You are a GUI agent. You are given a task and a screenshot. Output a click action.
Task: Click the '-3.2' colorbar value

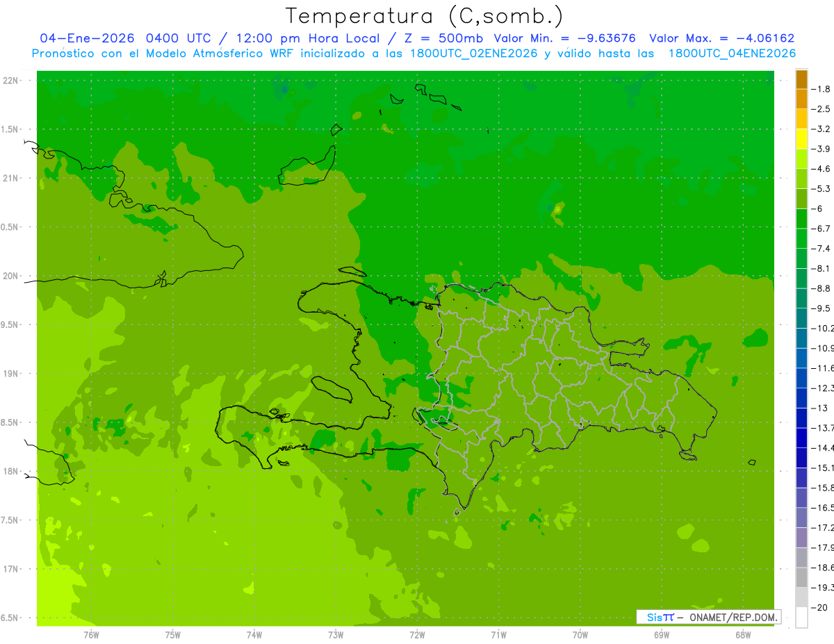821,129
